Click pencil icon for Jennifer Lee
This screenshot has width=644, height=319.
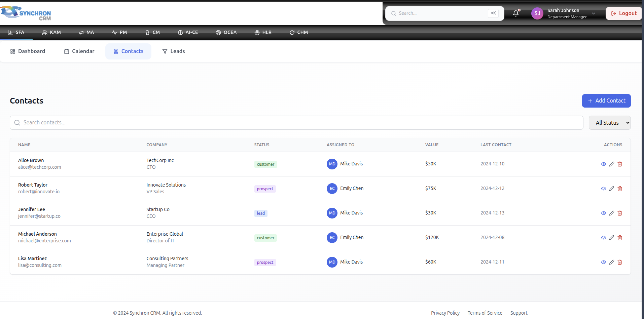(x=611, y=213)
